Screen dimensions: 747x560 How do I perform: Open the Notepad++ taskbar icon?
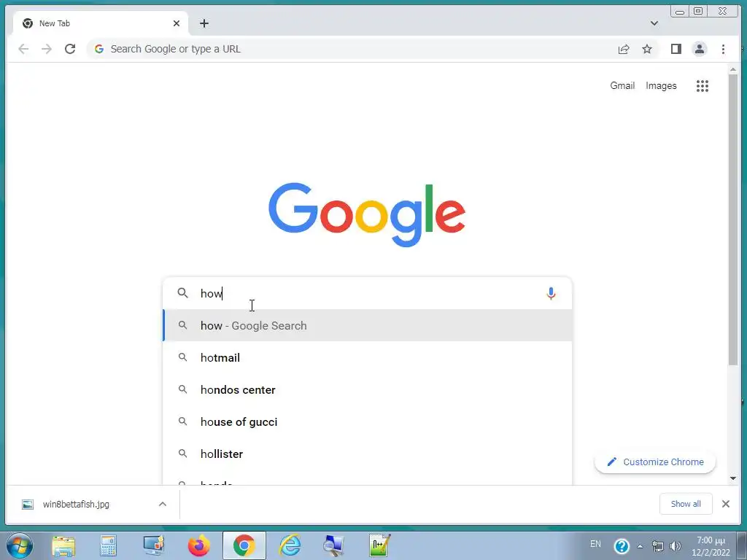379,545
